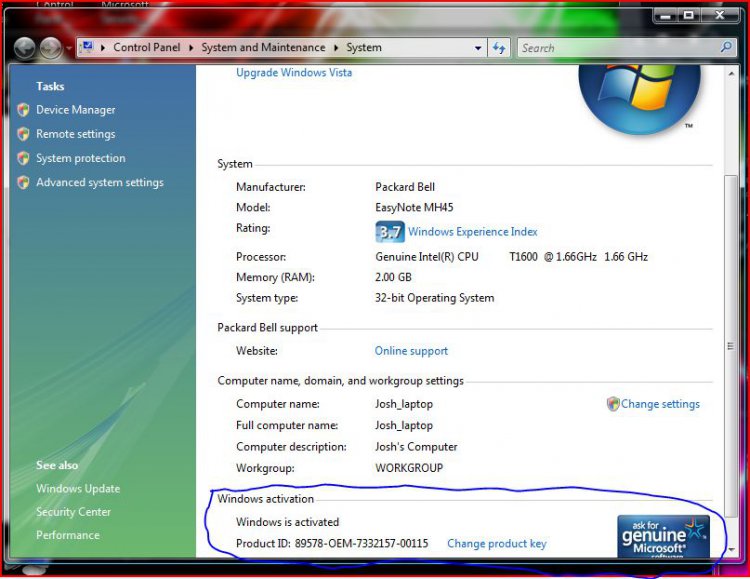The width and height of the screenshot is (750, 579).
Task: Click the Forward navigation arrow button
Action: pos(50,47)
